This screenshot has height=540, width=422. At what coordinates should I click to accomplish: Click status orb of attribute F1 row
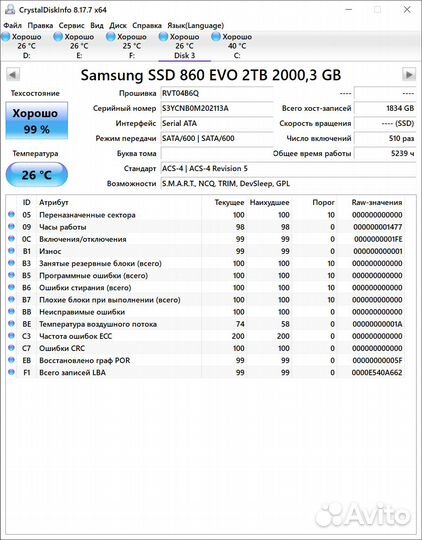pos(11,372)
